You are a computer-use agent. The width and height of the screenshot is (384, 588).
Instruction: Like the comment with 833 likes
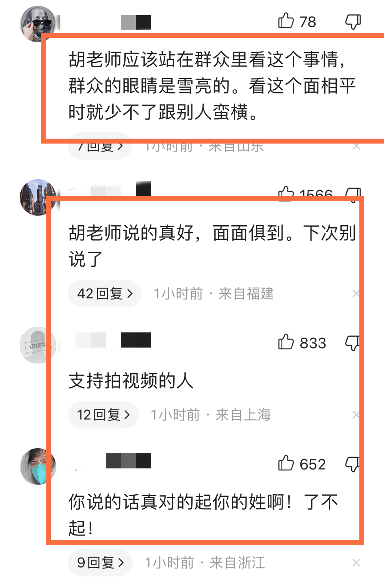[x=286, y=342]
